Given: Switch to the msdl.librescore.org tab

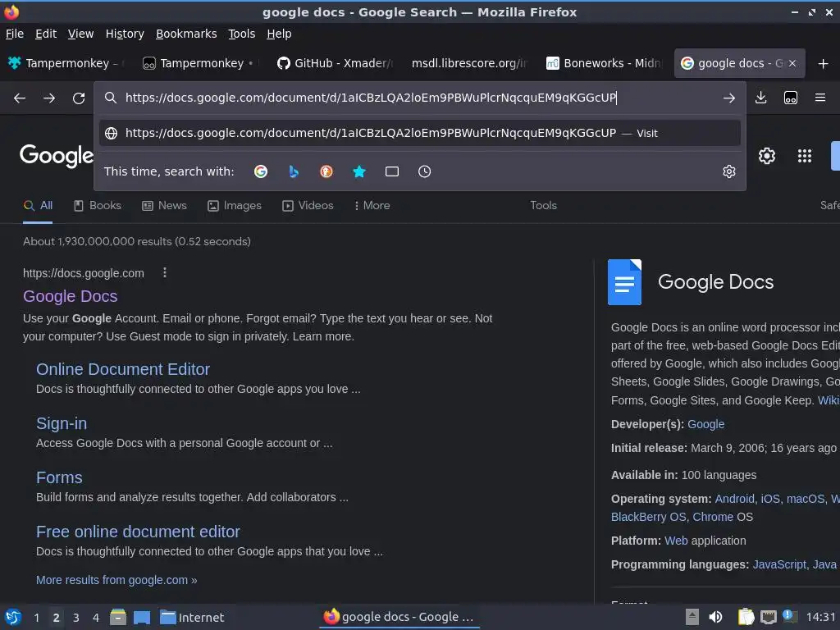Looking at the screenshot, I should coord(470,63).
